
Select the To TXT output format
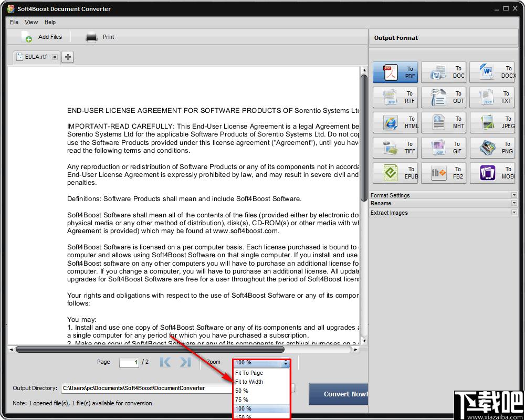pyautogui.click(x=492, y=98)
